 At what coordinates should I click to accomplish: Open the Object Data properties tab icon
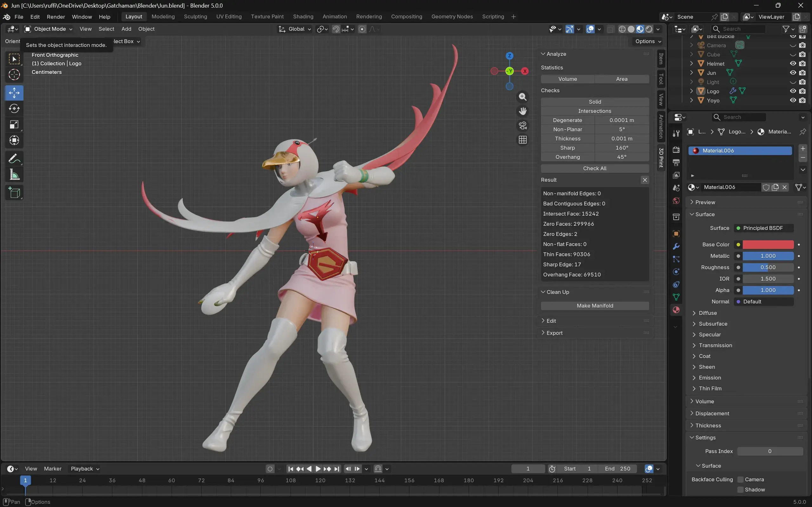click(676, 297)
